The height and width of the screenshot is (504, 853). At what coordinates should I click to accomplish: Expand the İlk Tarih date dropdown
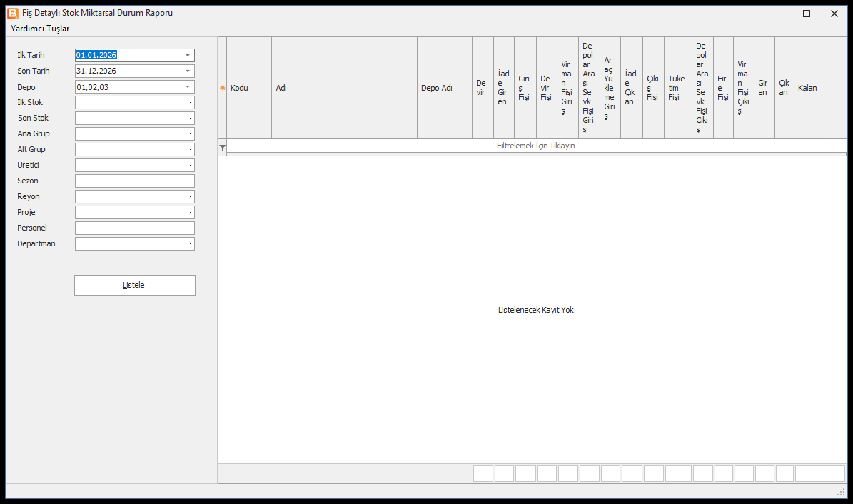(188, 55)
